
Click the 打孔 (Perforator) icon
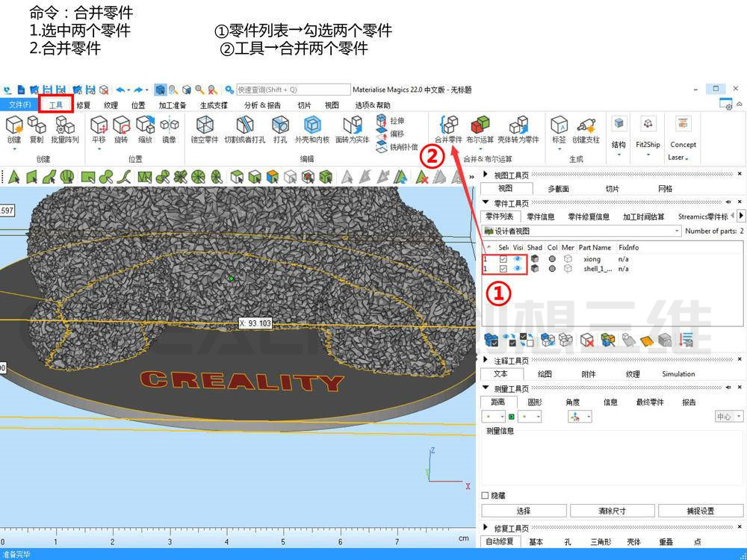[x=280, y=125]
